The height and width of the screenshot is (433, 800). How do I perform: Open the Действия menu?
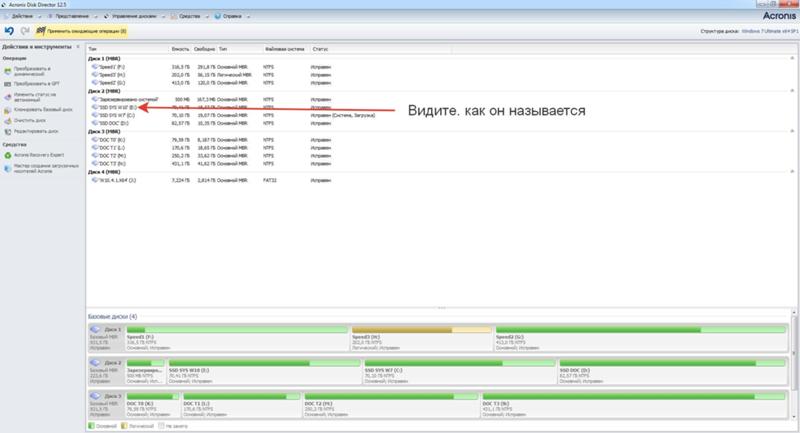22,16
